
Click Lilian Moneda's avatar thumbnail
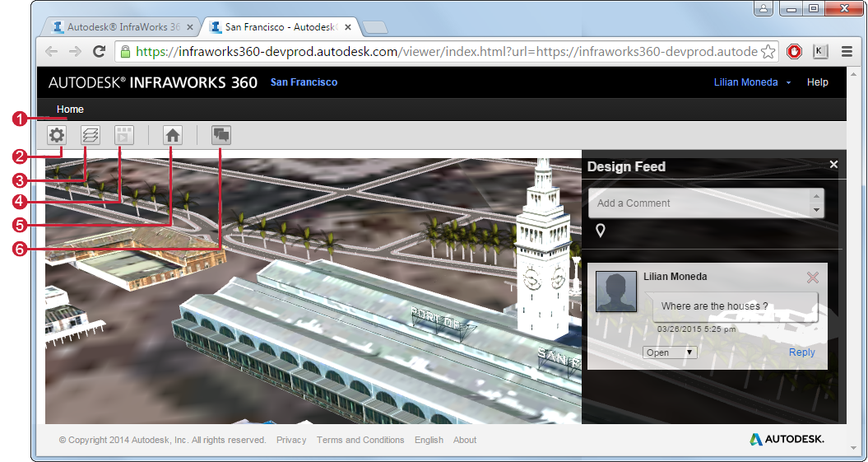(x=615, y=292)
